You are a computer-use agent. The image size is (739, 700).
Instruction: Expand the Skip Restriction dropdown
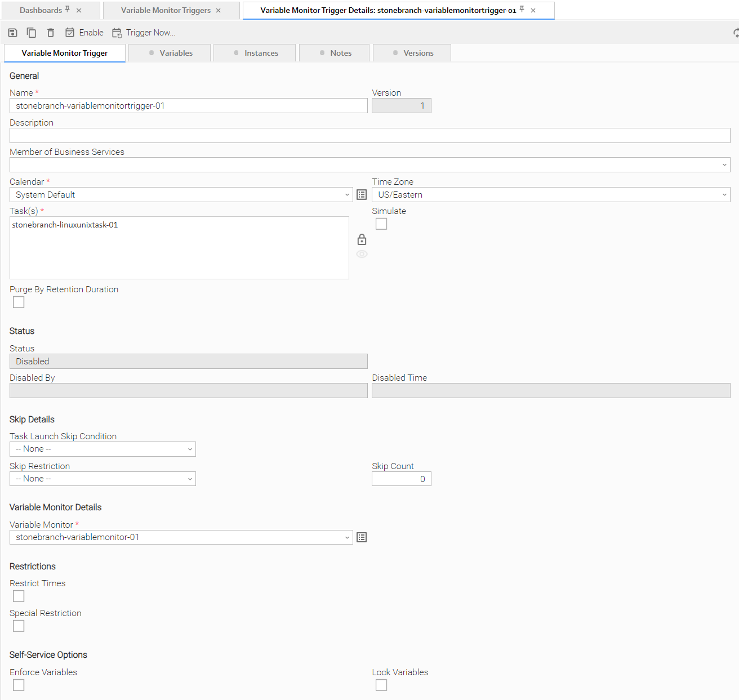pyautogui.click(x=103, y=479)
